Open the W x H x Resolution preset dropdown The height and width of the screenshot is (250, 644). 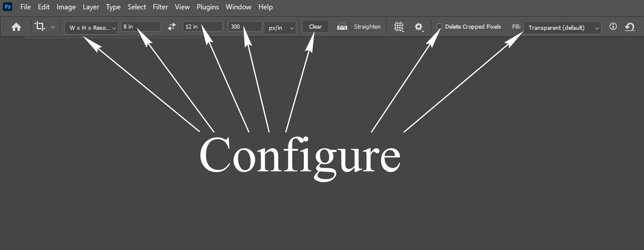click(91, 28)
